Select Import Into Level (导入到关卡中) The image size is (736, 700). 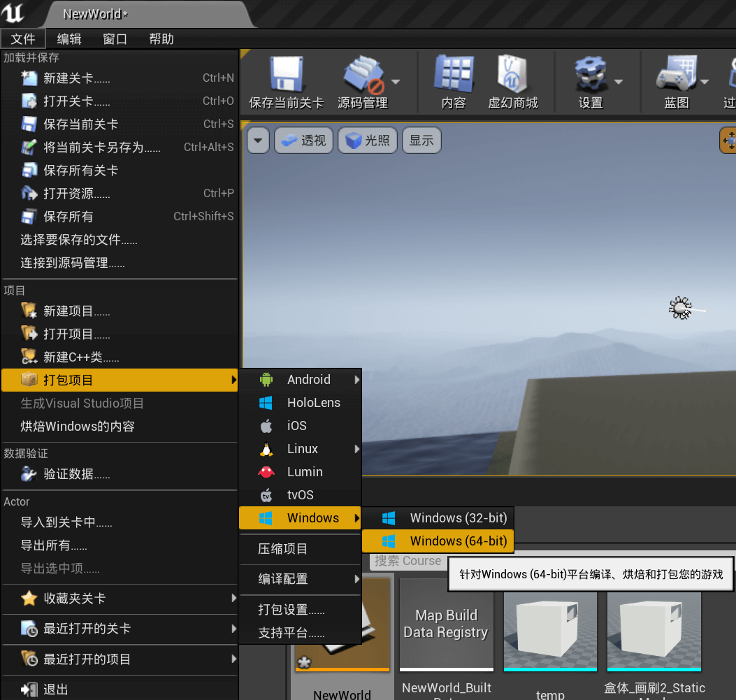pos(120,522)
